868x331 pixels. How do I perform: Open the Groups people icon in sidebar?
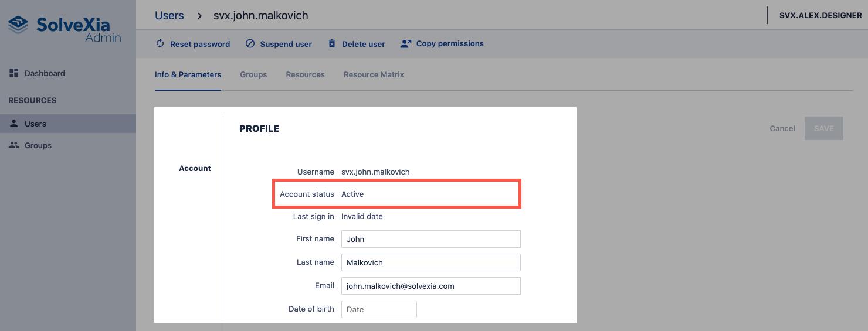pyautogui.click(x=14, y=145)
